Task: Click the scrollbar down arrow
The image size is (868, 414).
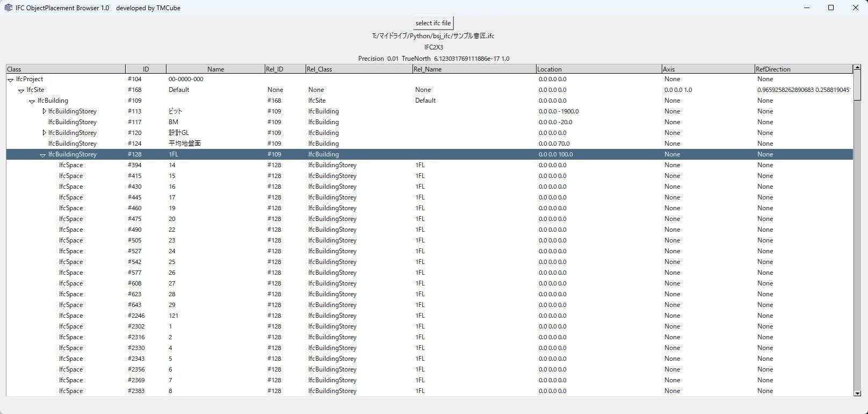Action: 857,393
